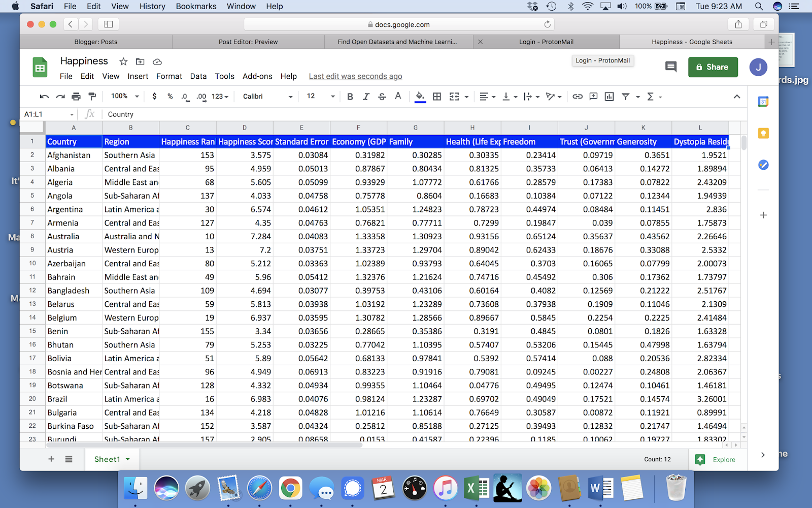View the cloud document status
The width and height of the screenshot is (812, 508).
(157, 61)
